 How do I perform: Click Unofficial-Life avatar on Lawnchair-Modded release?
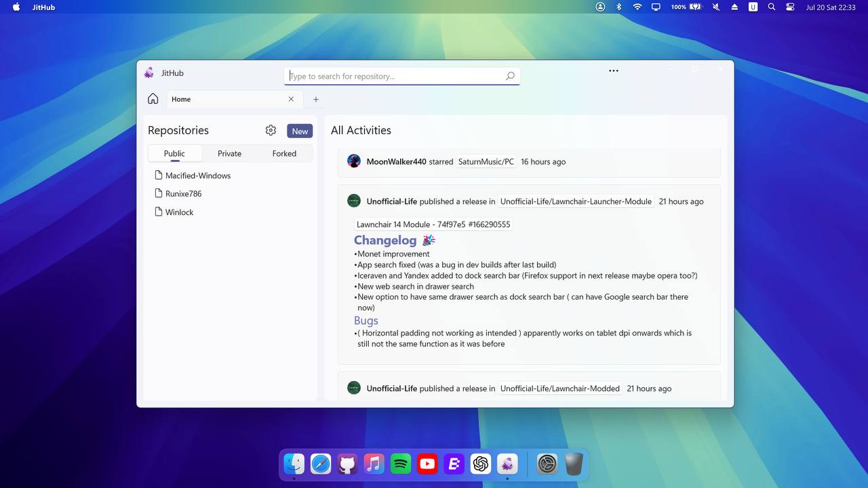click(354, 388)
